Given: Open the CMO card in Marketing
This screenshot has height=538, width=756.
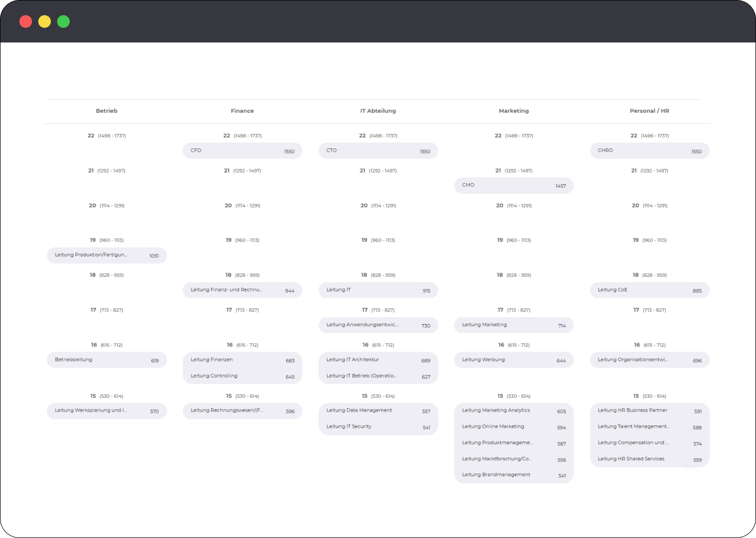Looking at the screenshot, I should tap(514, 185).
